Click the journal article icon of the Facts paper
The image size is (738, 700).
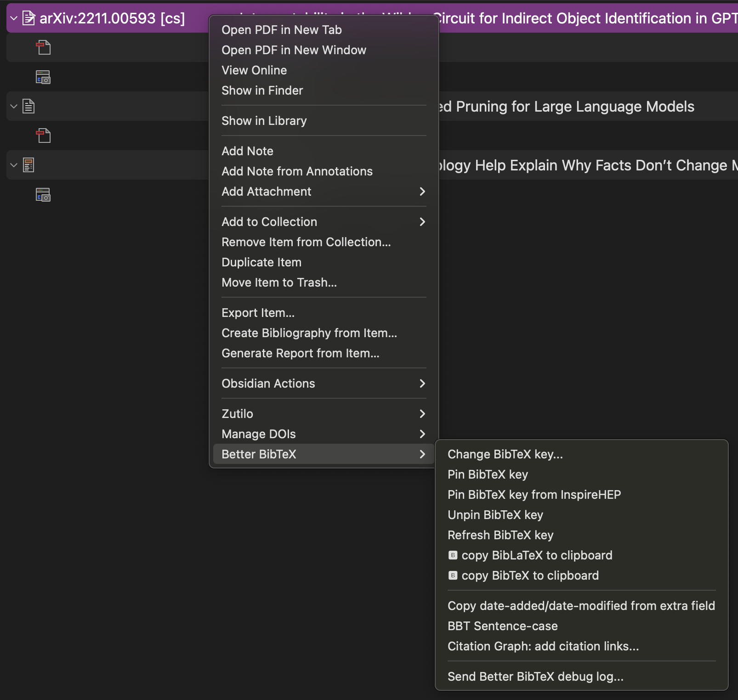28,165
